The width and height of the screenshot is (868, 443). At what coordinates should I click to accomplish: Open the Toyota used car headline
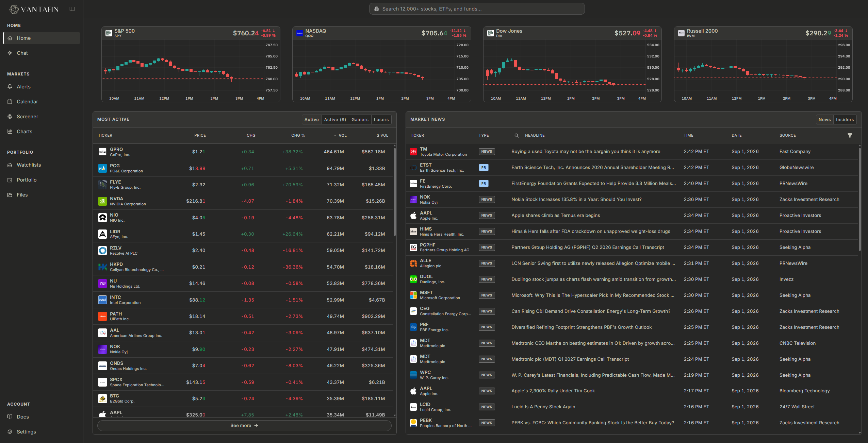[586, 152]
